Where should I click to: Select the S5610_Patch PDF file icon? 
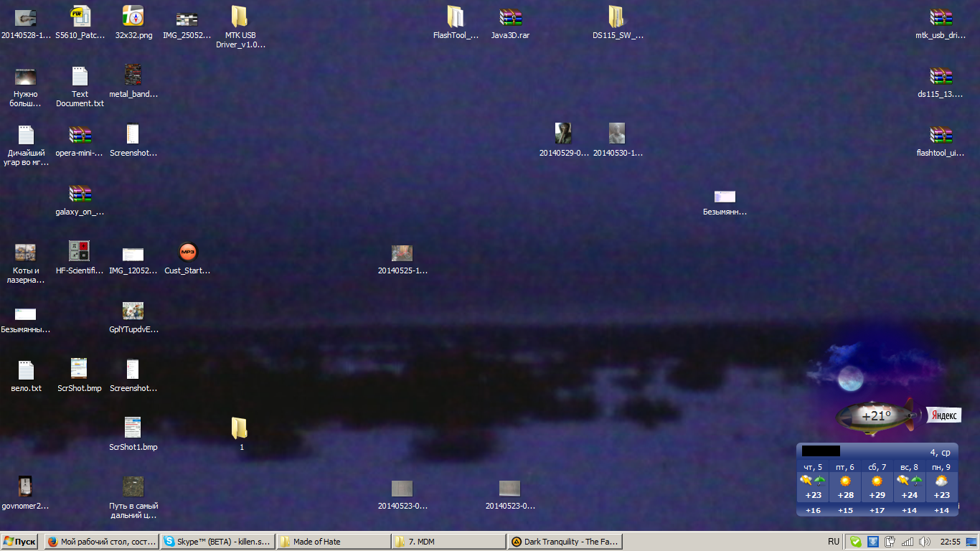(x=80, y=17)
